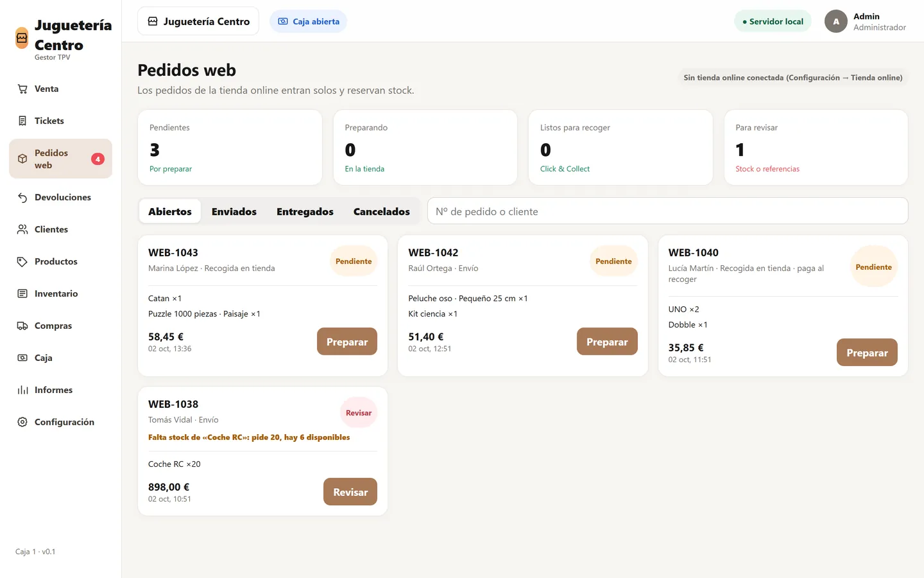924x578 pixels.
Task: Open Devoluciones via the return arrow icon
Action: tap(22, 197)
